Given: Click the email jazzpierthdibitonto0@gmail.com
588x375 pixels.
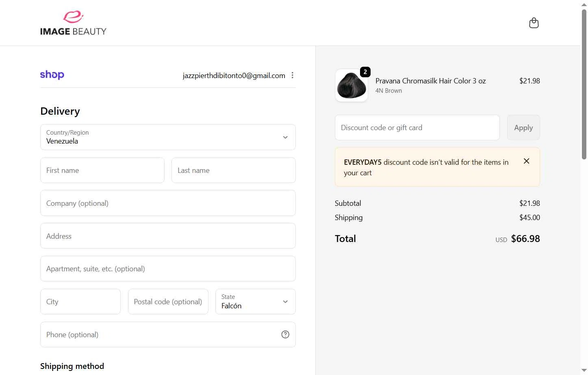Looking at the screenshot, I should pyautogui.click(x=234, y=75).
